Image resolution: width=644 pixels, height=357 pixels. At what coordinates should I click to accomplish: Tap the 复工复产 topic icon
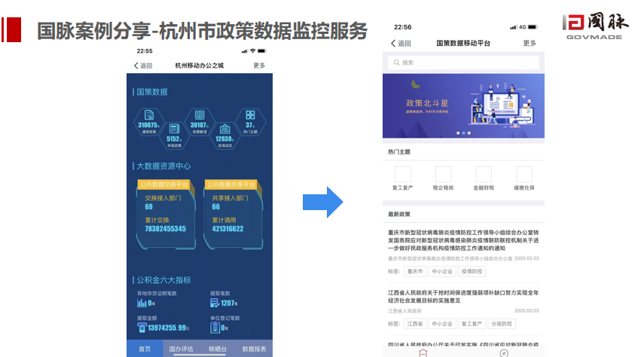coord(402,175)
